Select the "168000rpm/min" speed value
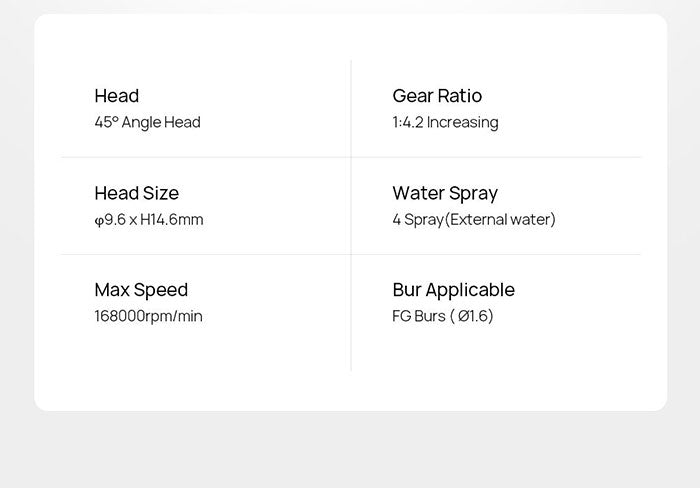This screenshot has height=488, width=700. [148, 316]
